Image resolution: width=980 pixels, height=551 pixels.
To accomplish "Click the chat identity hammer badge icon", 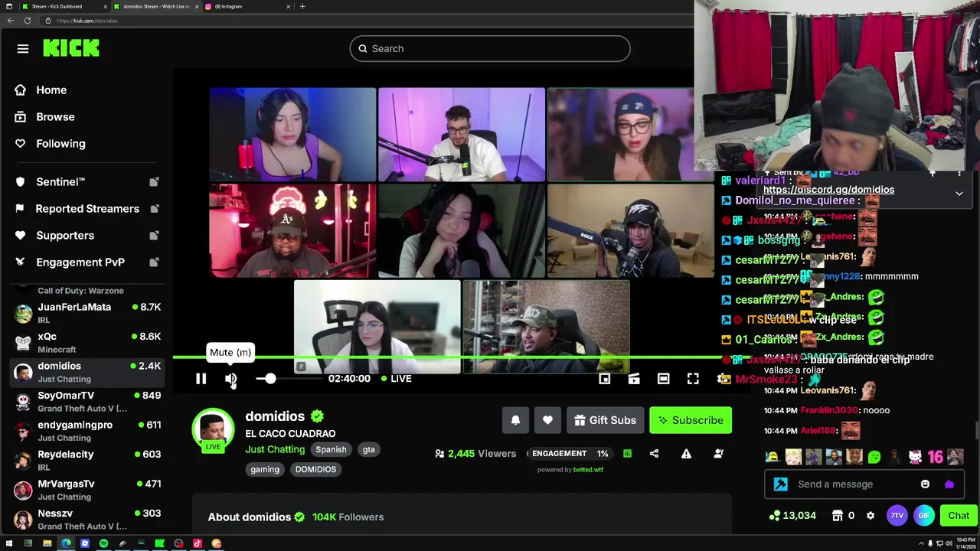I will pyautogui.click(x=780, y=484).
